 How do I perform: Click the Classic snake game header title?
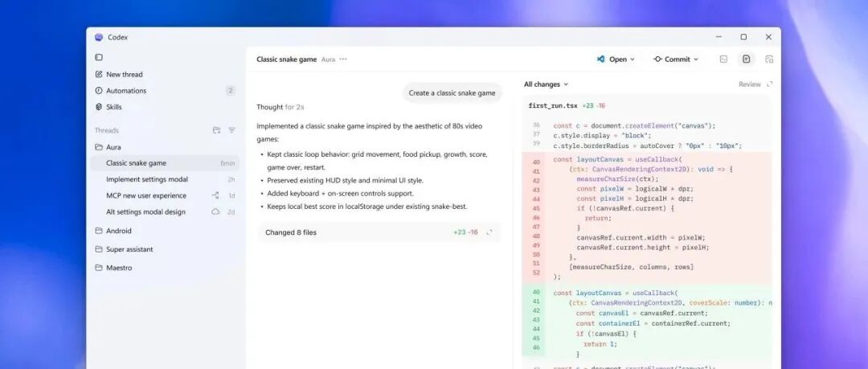pyautogui.click(x=286, y=59)
